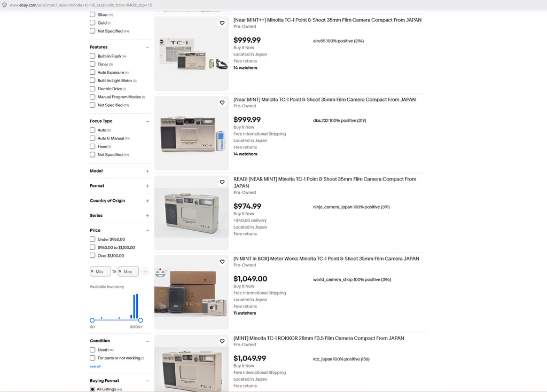Select the All Listings radio button

click(x=92, y=389)
